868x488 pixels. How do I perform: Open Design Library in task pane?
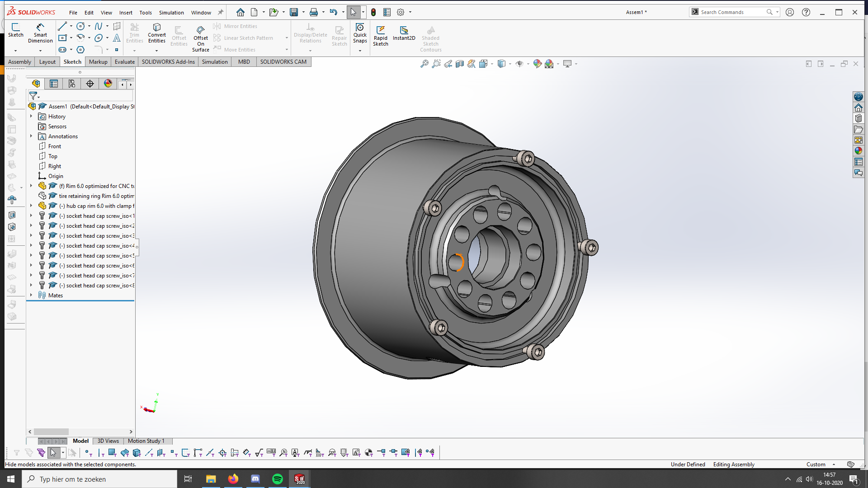click(858, 118)
